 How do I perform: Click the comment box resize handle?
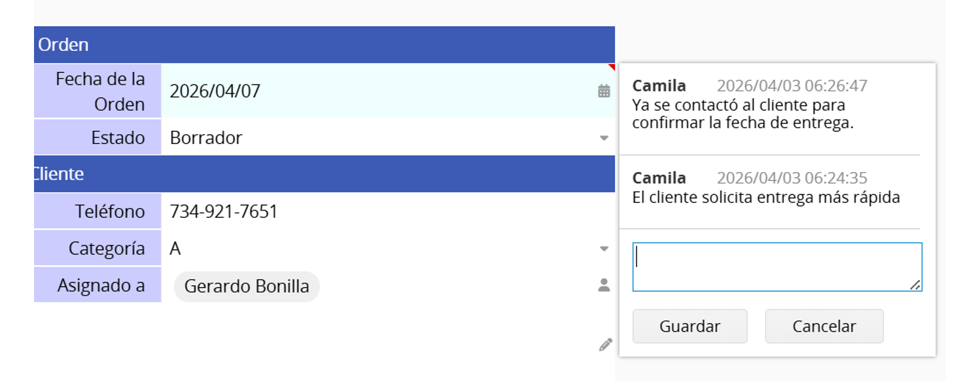point(915,285)
